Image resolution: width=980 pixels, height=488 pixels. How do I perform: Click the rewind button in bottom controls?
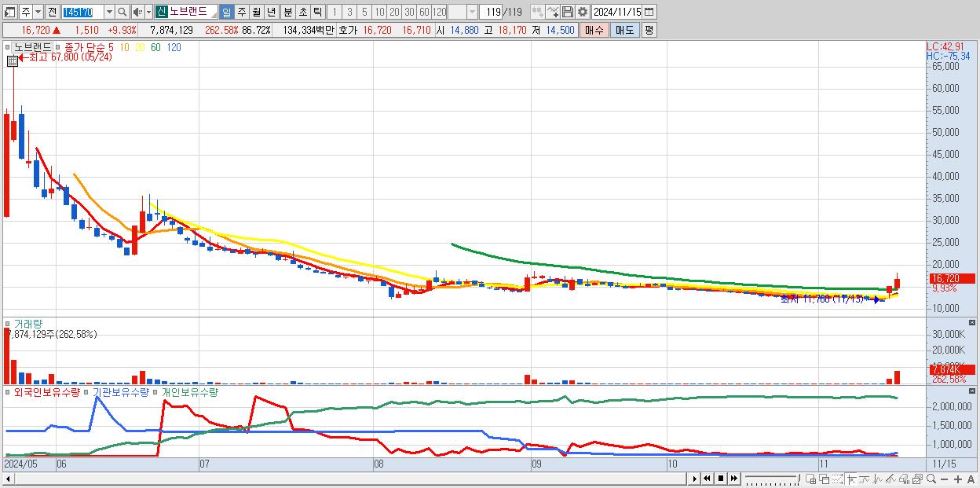point(707,479)
